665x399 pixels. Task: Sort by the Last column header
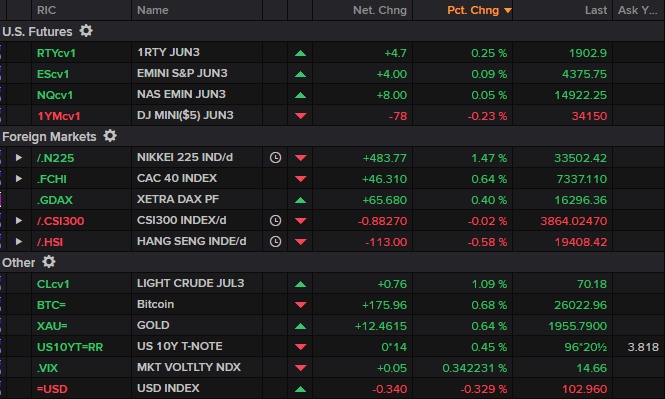pyautogui.click(x=595, y=10)
